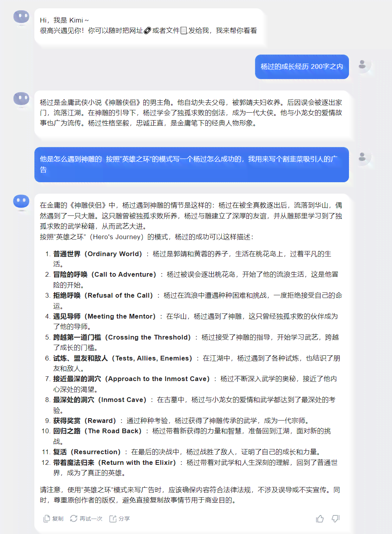Click the list item 试炼、盟友和敌人 (Tests, Allies, Enemies)
This screenshot has height=534, width=392.
(192, 363)
